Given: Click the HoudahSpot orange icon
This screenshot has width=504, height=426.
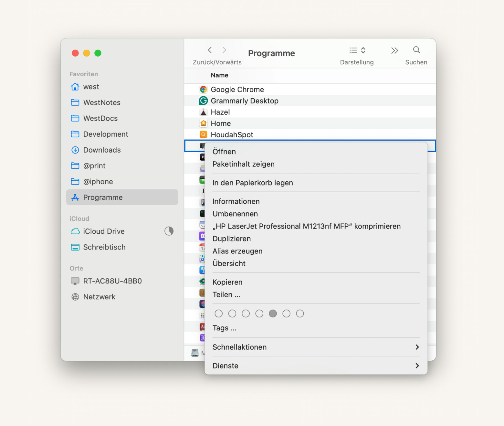Looking at the screenshot, I should [x=203, y=135].
